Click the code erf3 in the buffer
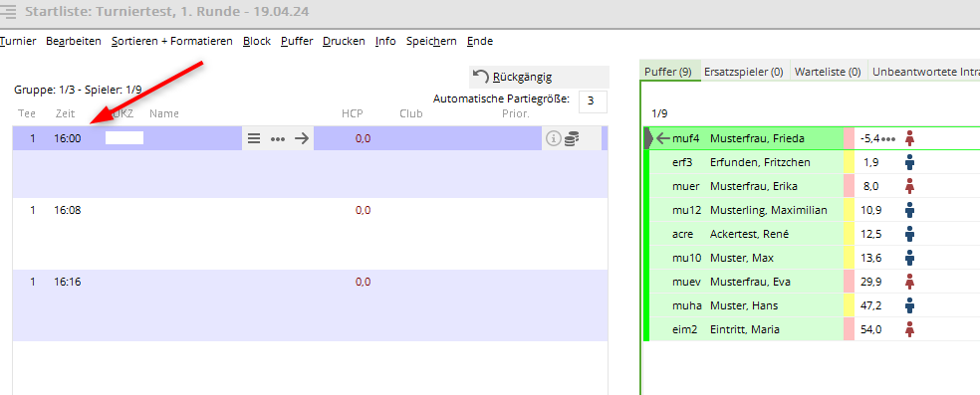 (682, 162)
